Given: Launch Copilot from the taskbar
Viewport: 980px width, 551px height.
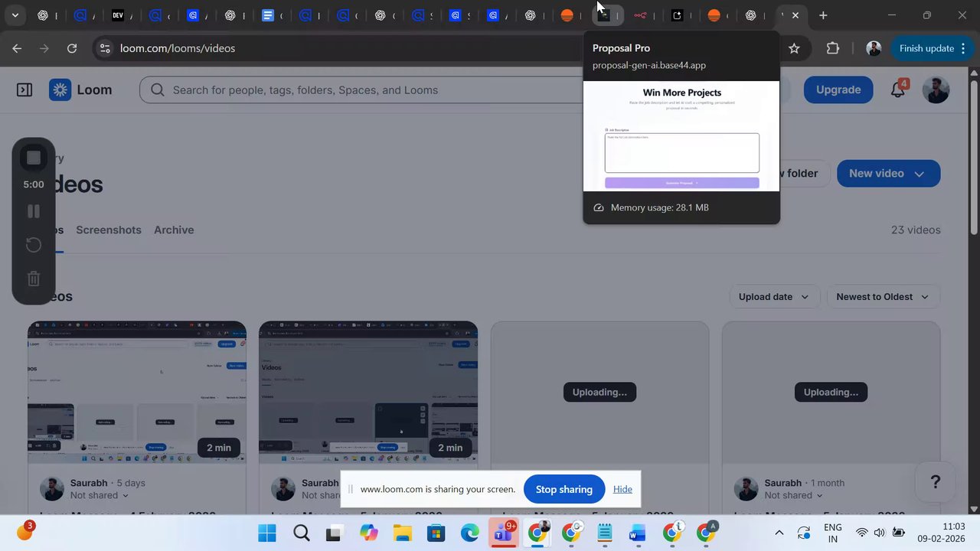Looking at the screenshot, I should tap(368, 533).
